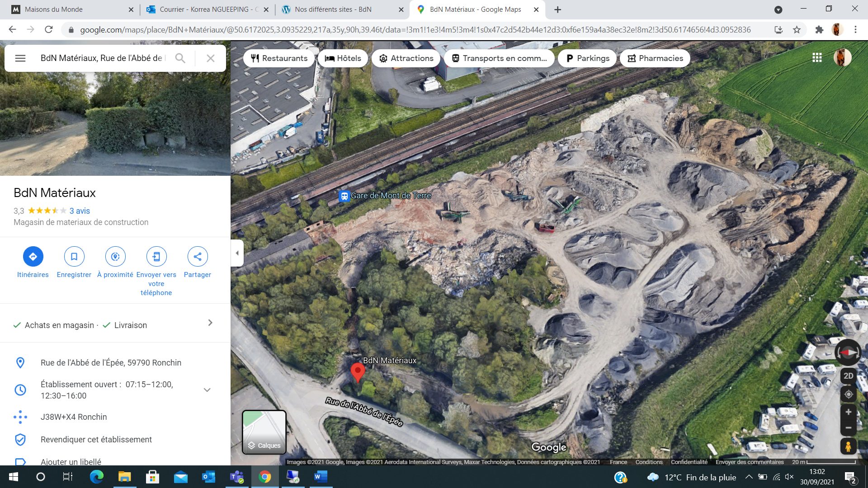
Task: Click the Enregistrer bookmark icon
Action: coord(74,256)
